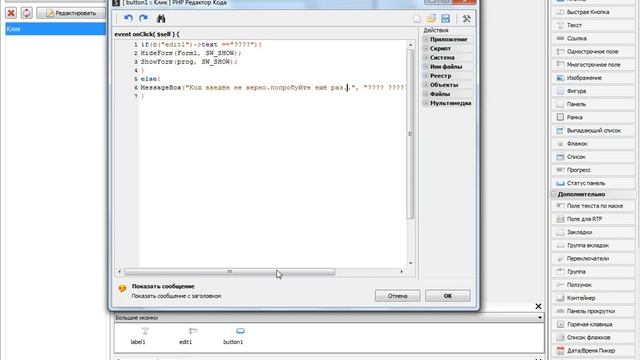Click the Отмена button

coord(398,296)
